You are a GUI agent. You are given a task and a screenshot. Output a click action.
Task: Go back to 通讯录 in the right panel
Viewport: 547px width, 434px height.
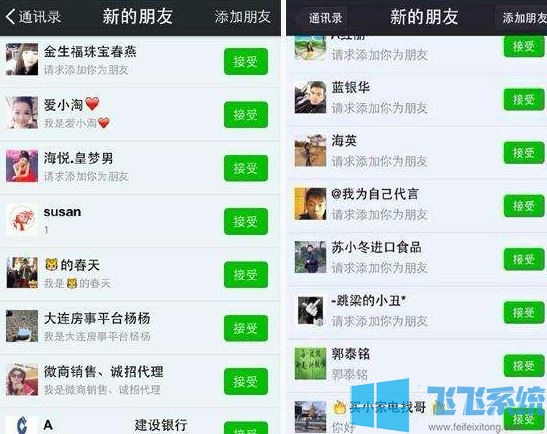325,18
